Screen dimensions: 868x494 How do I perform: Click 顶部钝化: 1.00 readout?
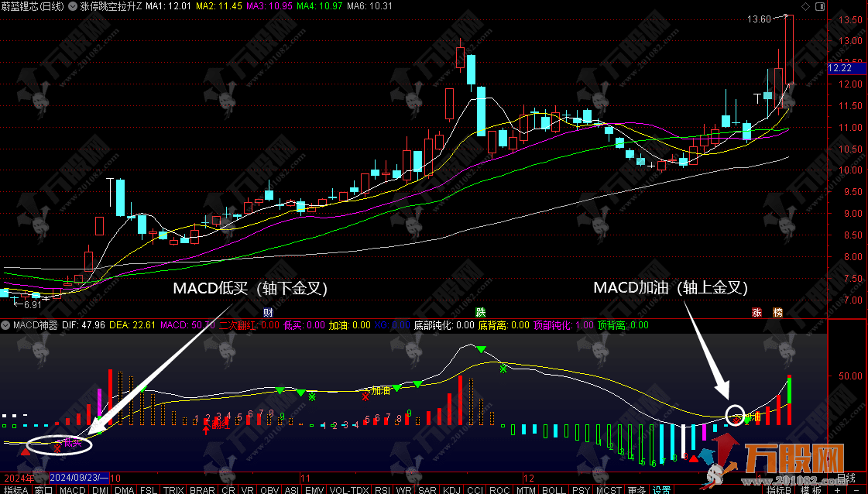[x=564, y=325]
